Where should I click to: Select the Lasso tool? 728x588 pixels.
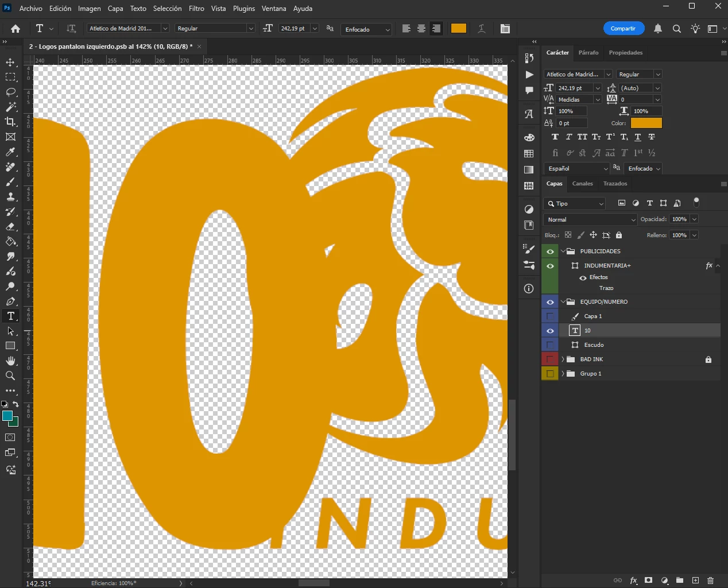[10, 92]
